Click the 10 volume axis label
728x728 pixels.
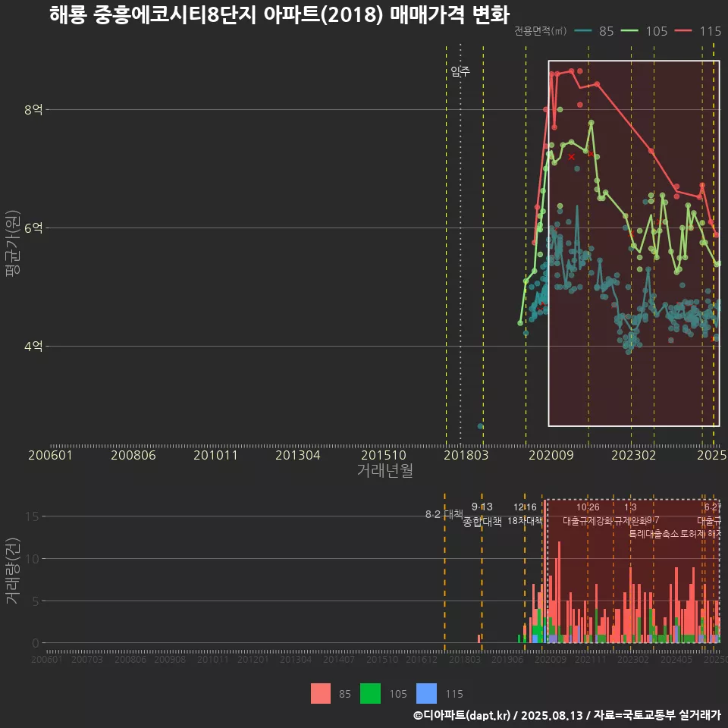(33, 559)
